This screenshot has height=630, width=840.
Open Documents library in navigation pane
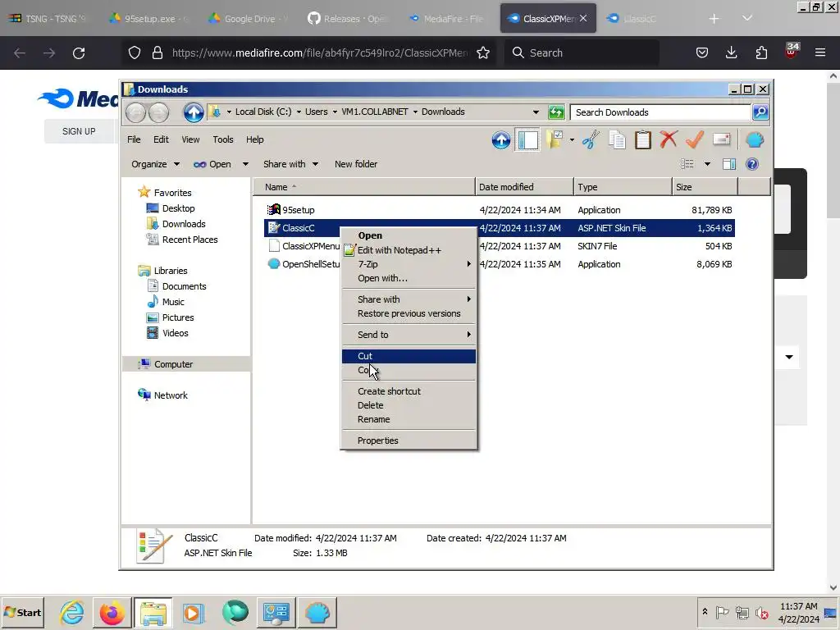(184, 286)
